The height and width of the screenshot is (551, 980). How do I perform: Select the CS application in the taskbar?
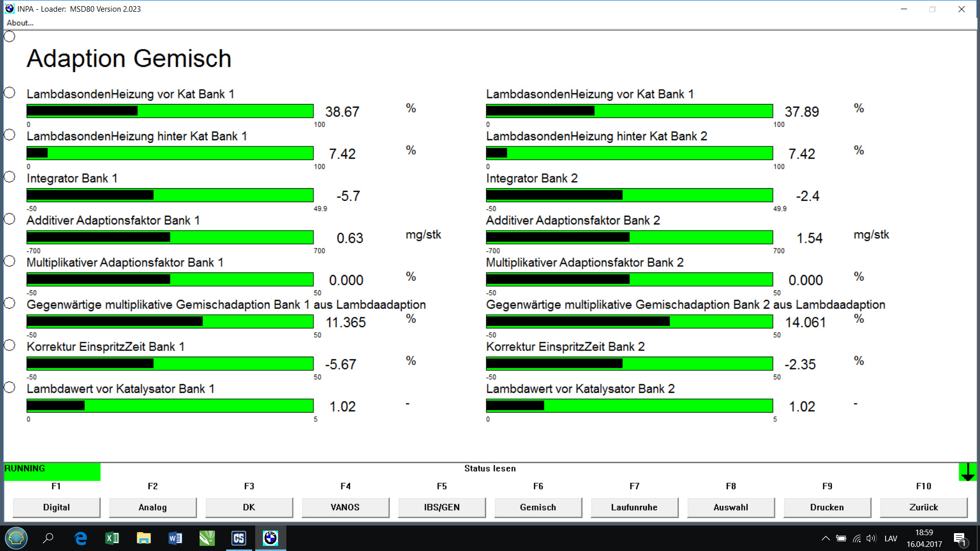tap(238, 538)
